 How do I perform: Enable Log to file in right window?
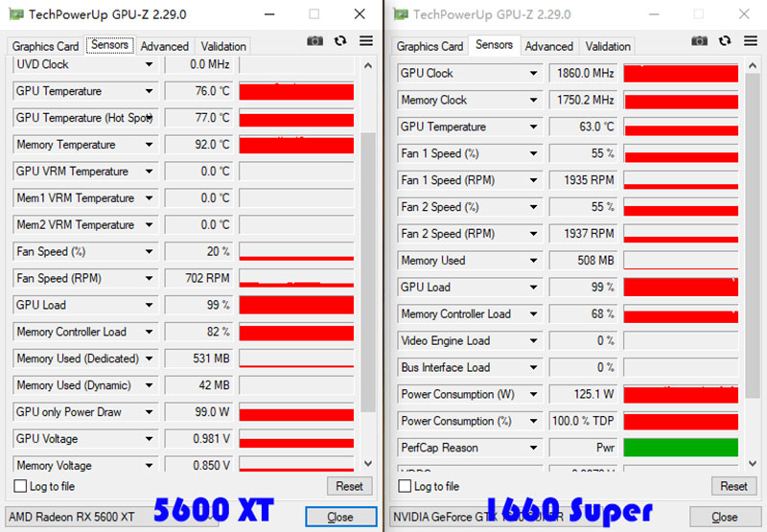[x=405, y=486]
